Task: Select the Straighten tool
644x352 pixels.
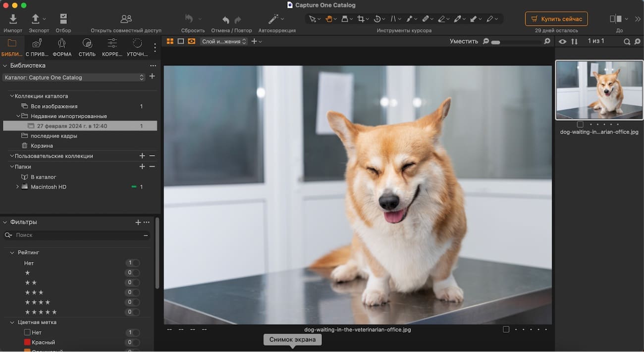Action: click(x=394, y=18)
